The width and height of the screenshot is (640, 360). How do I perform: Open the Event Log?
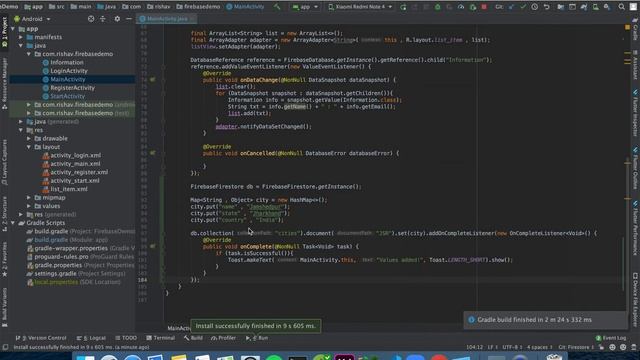[x=611, y=338]
